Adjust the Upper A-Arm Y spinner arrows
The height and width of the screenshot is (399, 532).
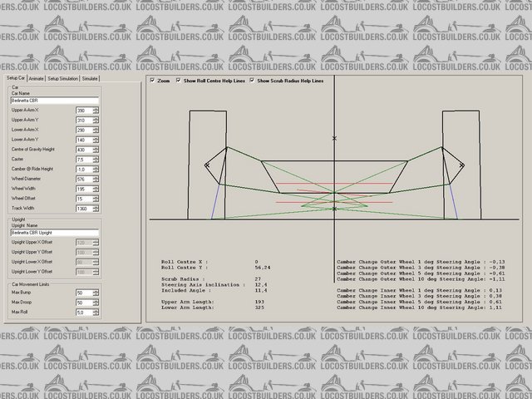point(96,120)
